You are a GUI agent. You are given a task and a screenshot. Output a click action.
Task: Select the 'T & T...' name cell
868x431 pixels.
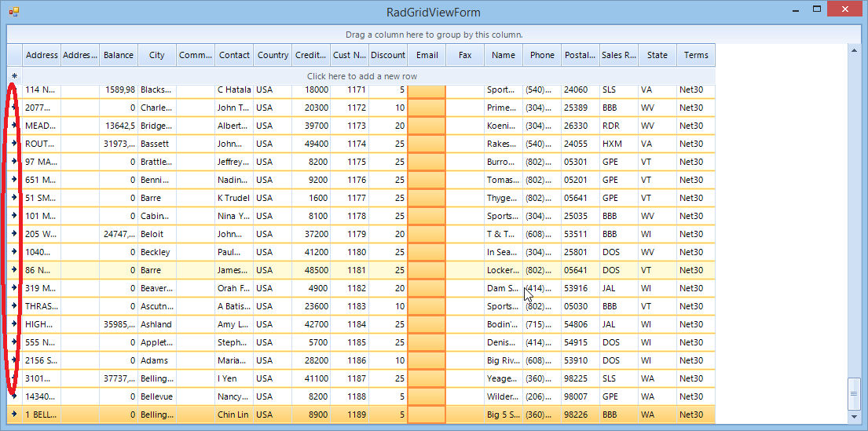[504, 234]
